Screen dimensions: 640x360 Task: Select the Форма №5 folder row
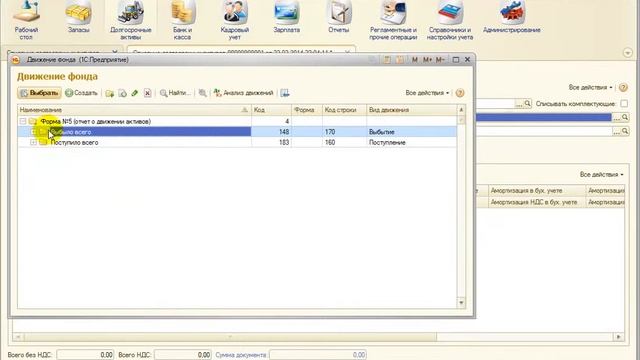(x=237, y=121)
